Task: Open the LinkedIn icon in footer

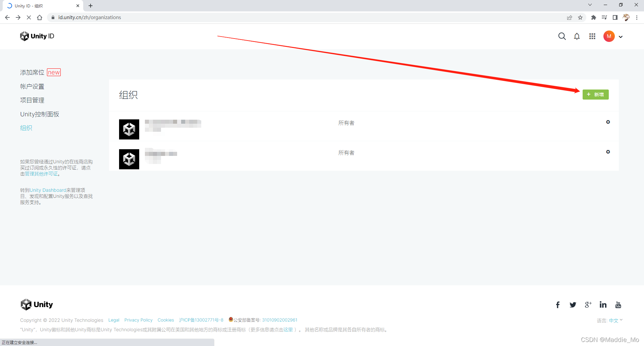Action: click(603, 304)
